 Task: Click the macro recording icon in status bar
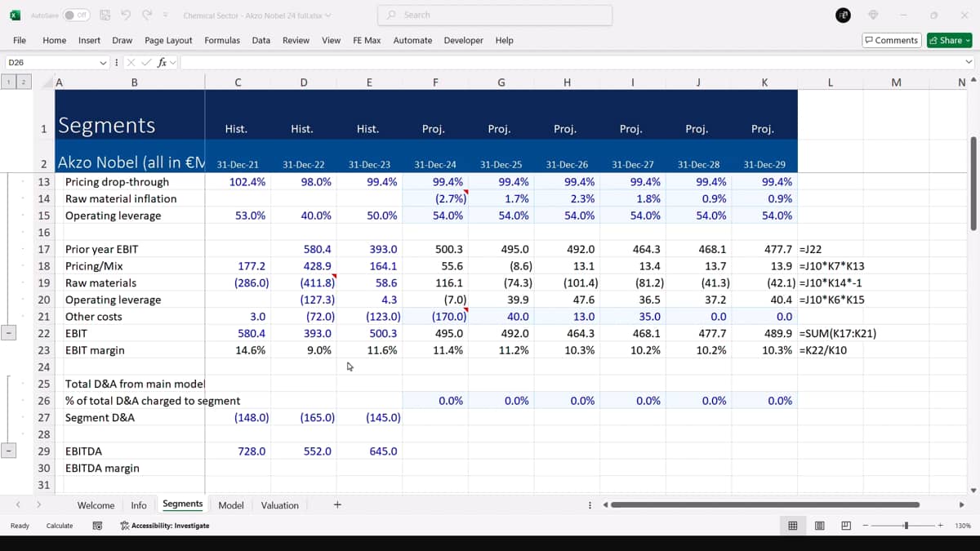(97, 526)
